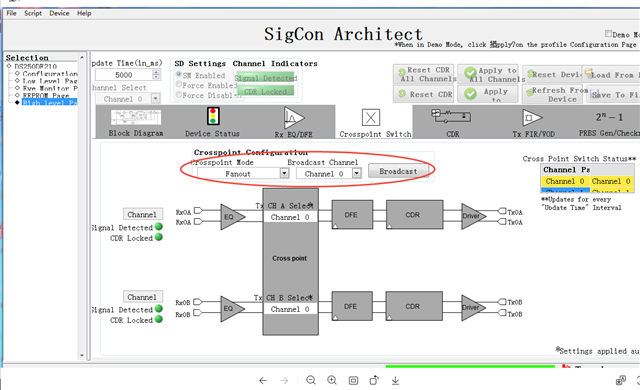The height and width of the screenshot is (390, 640).
Task: Click the Signal Detected channel indicator
Action: [x=265, y=78]
